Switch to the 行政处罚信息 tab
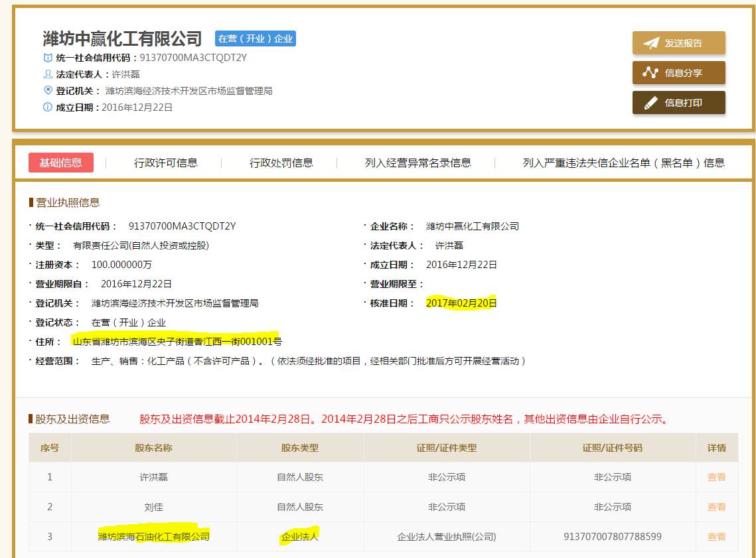Image resolution: width=756 pixels, height=558 pixels. click(x=281, y=163)
